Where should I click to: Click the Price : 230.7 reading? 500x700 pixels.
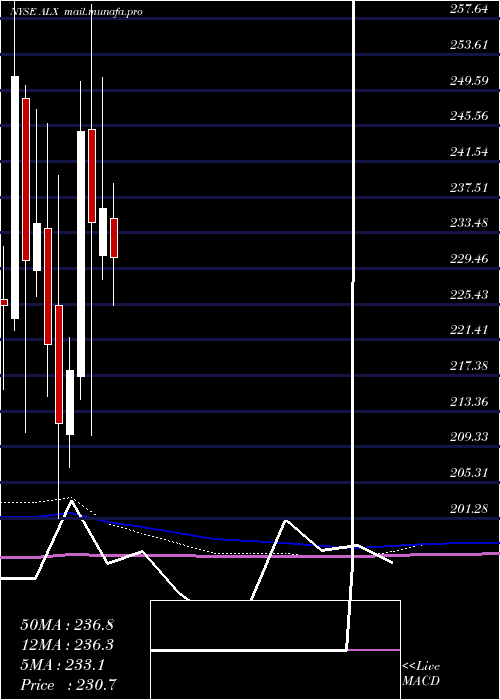tap(70, 685)
